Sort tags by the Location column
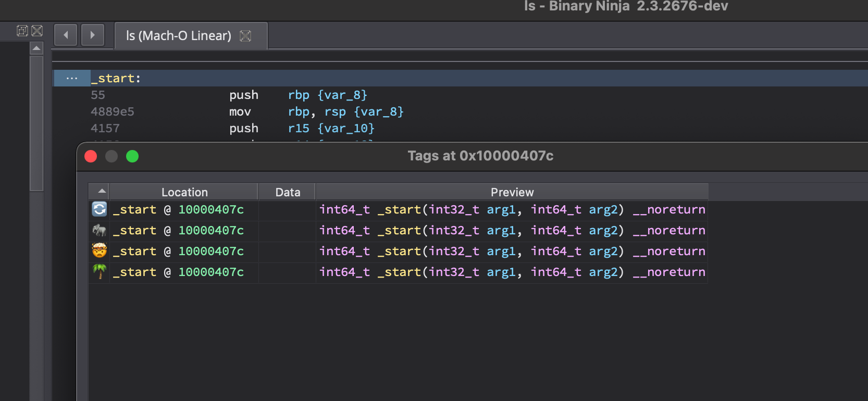This screenshot has height=401, width=868. [x=184, y=192]
